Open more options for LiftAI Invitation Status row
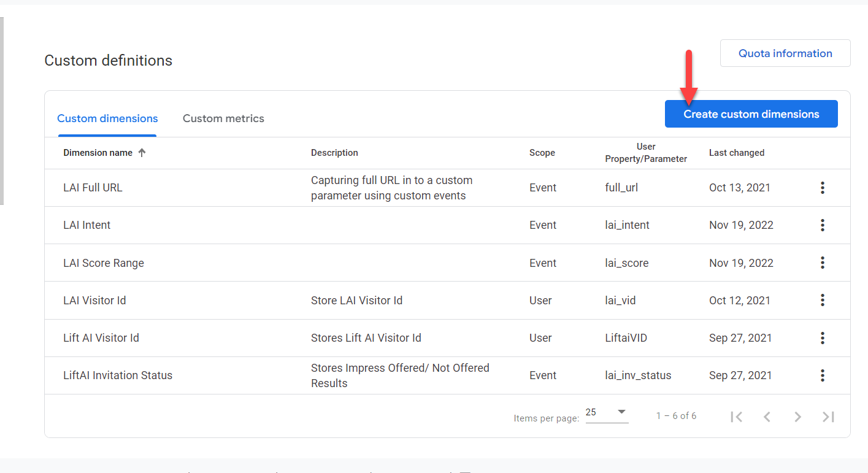This screenshot has width=868, height=473. point(823,375)
